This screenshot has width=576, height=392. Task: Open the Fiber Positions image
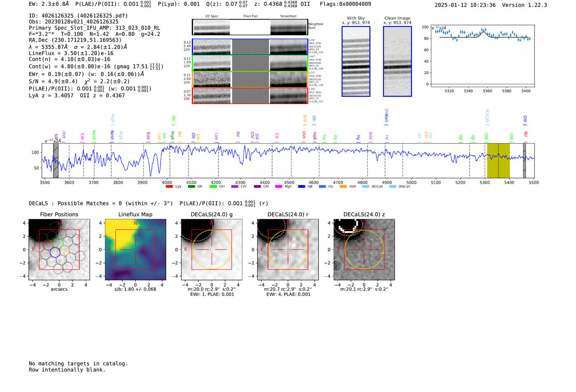(59, 250)
